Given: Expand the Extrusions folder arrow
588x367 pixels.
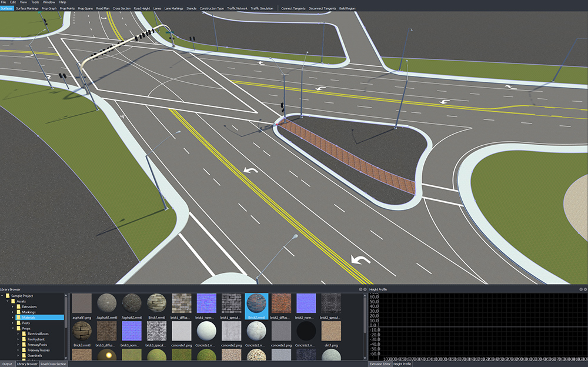Looking at the screenshot, I should pyautogui.click(x=13, y=307).
